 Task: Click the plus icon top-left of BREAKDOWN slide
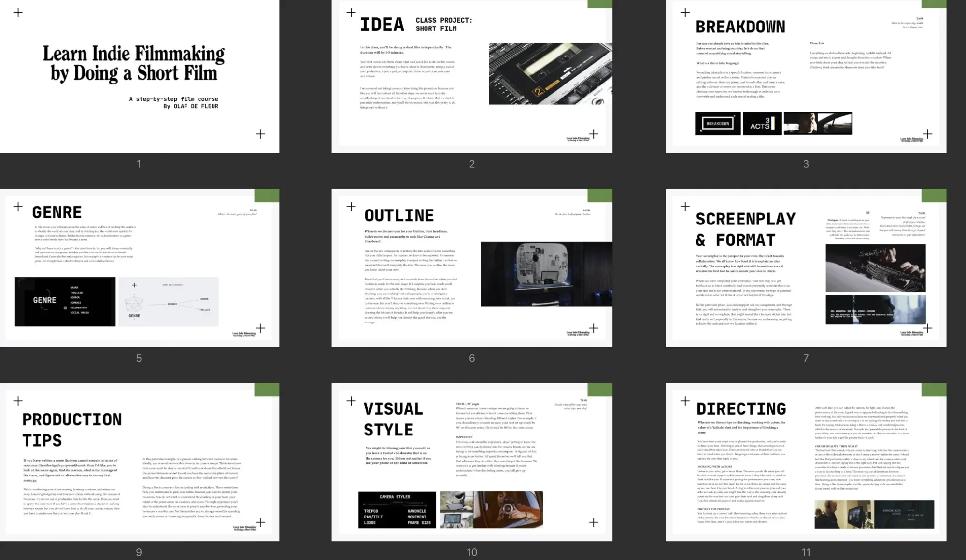pos(685,13)
